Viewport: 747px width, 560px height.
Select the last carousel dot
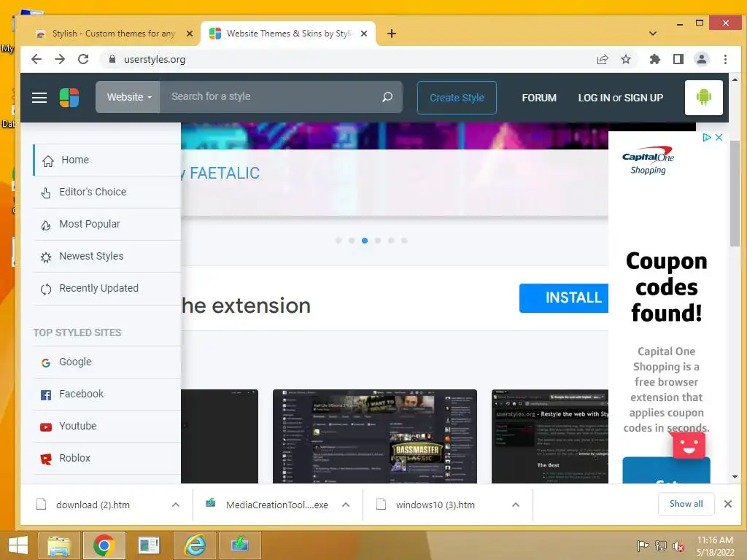[x=404, y=241]
